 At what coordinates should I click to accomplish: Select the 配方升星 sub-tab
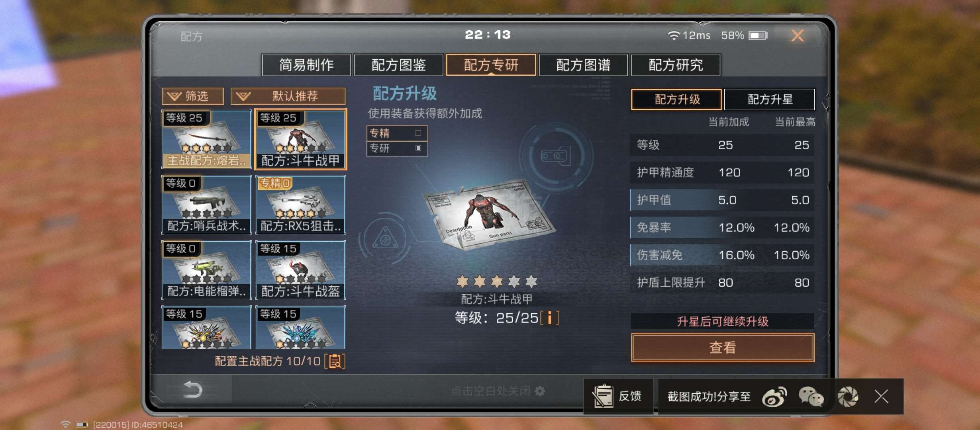769,99
